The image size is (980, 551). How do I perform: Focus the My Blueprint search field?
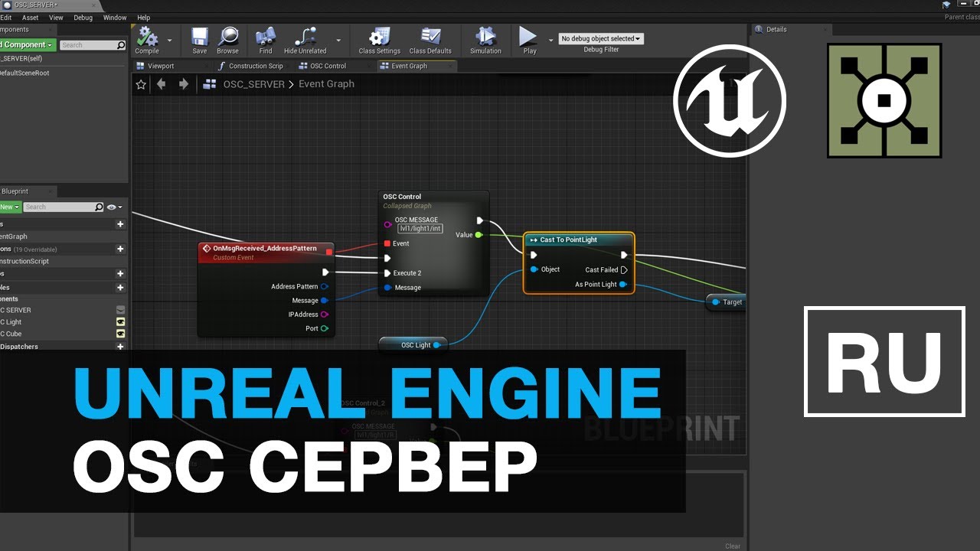coord(64,207)
